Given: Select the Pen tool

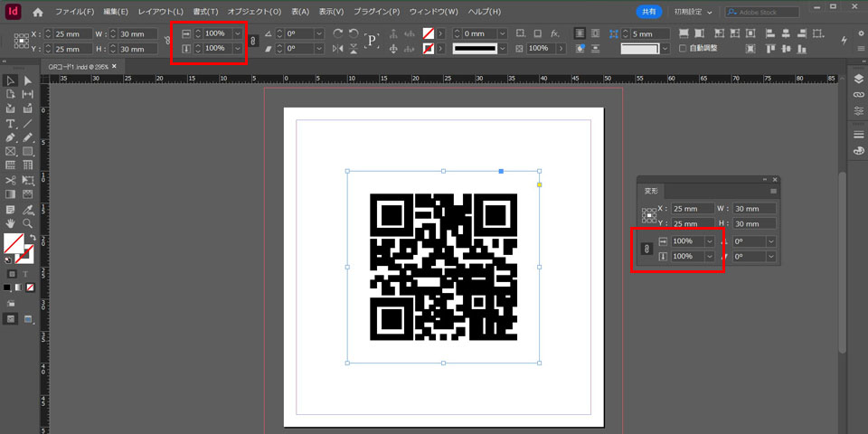Looking at the screenshot, I should coord(11,137).
